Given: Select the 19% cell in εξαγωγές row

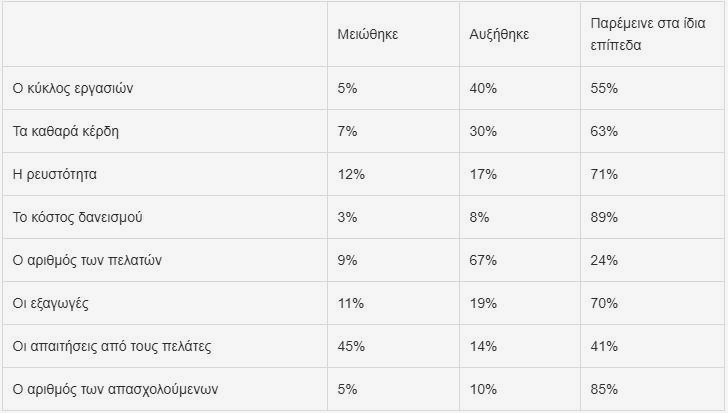Looking at the screenshot, I should pos(483,303).
